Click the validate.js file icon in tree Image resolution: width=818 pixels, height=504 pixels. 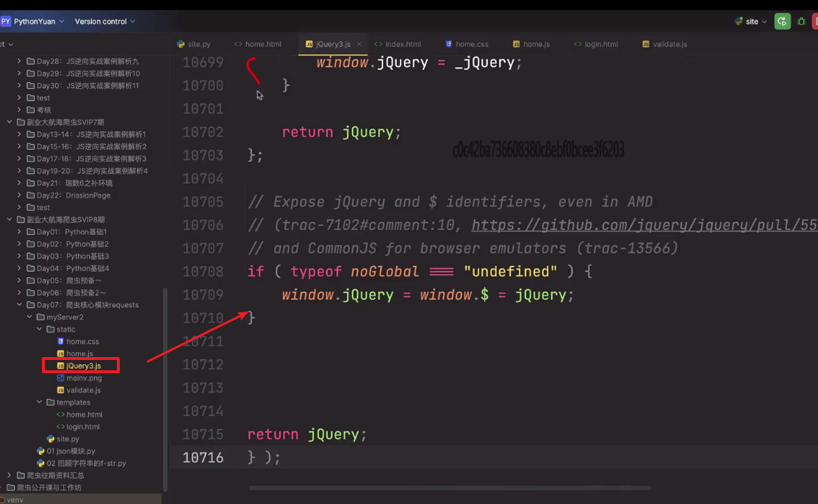tap(60, 390)
